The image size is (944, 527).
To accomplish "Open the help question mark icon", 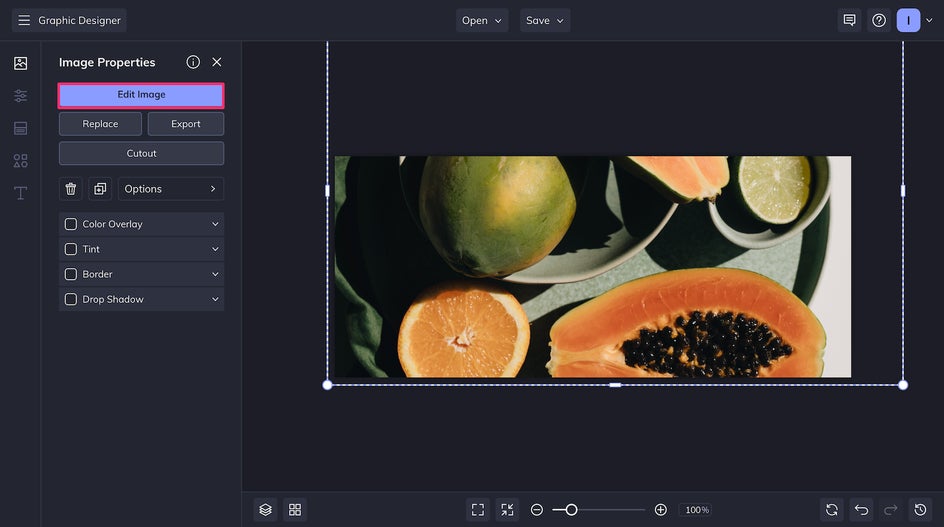I will 879,20.
